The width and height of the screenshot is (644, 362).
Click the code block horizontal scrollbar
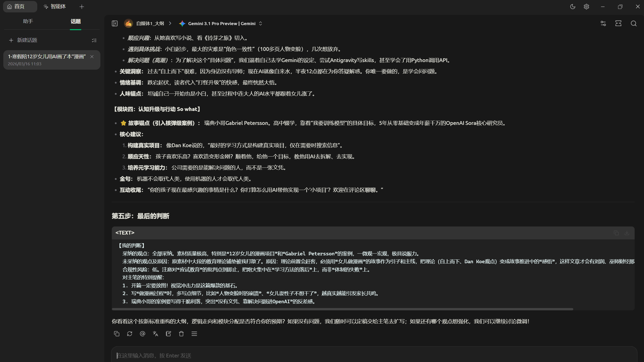(342, 309)
